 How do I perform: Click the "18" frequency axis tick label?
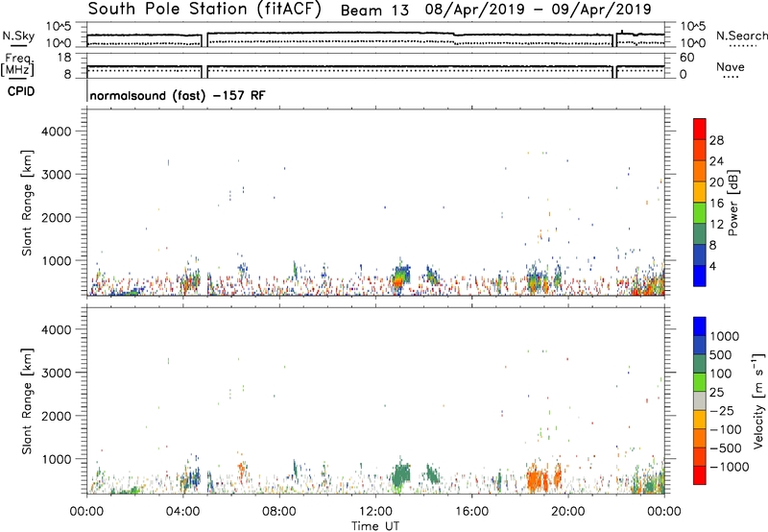point(64,58)
